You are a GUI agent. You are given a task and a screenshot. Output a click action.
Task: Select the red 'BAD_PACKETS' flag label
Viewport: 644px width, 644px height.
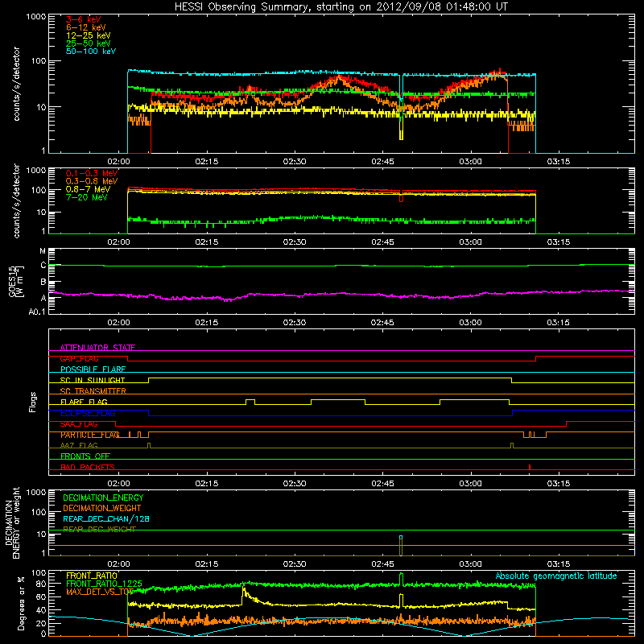[x=88, y=467]
